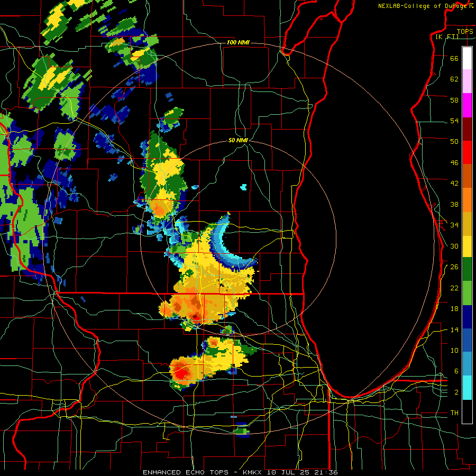Click the 50 NMI range ring label
This screenshot has width=476, height=476.
[x=239, y=140]
